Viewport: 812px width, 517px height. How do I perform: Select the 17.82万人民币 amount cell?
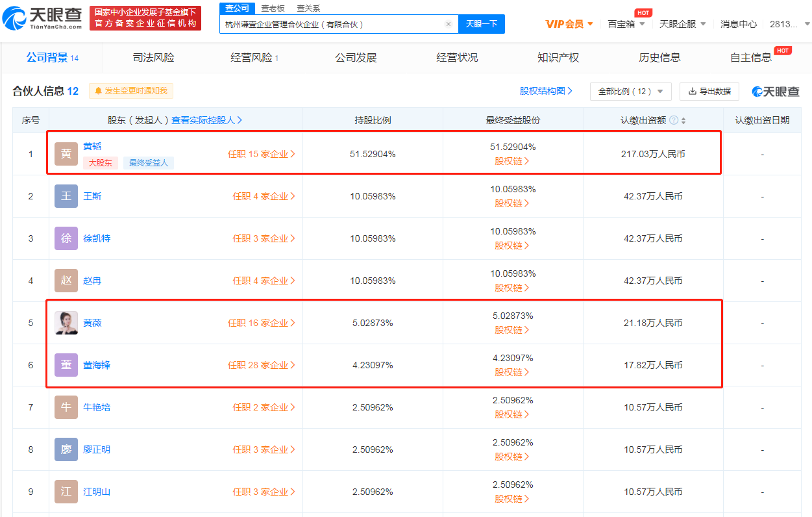click(x=653, y=365)
